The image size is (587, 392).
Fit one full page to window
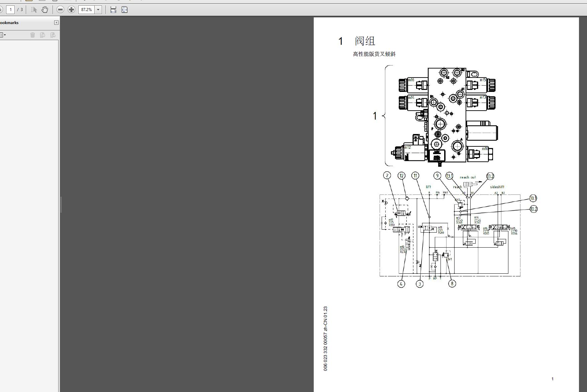(x=125, y=10)
